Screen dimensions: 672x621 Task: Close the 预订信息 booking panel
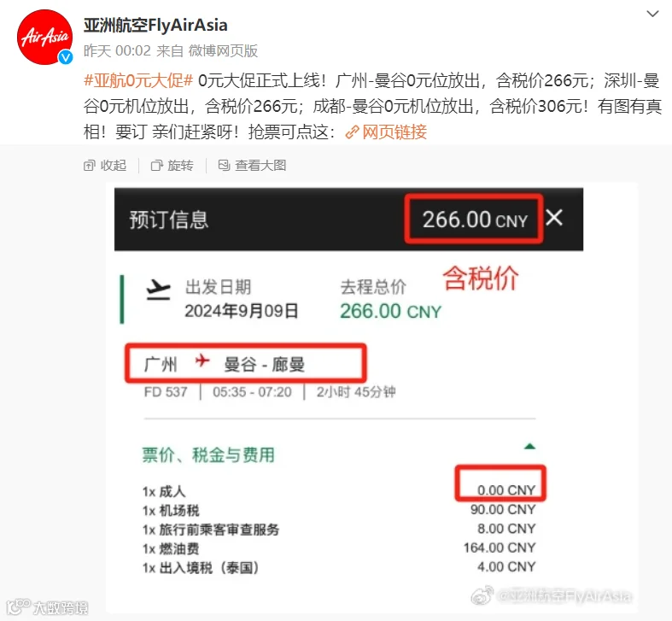[554, 218]
